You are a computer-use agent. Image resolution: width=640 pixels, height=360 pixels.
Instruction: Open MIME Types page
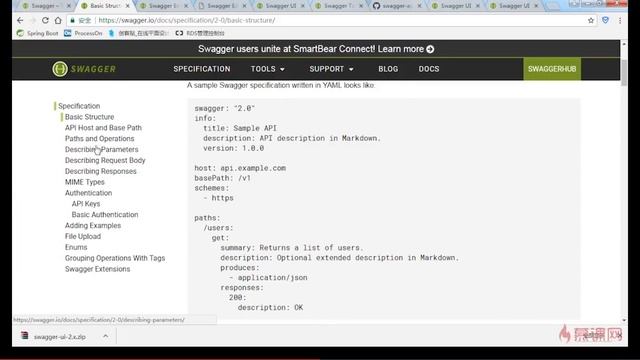point(84,182)
